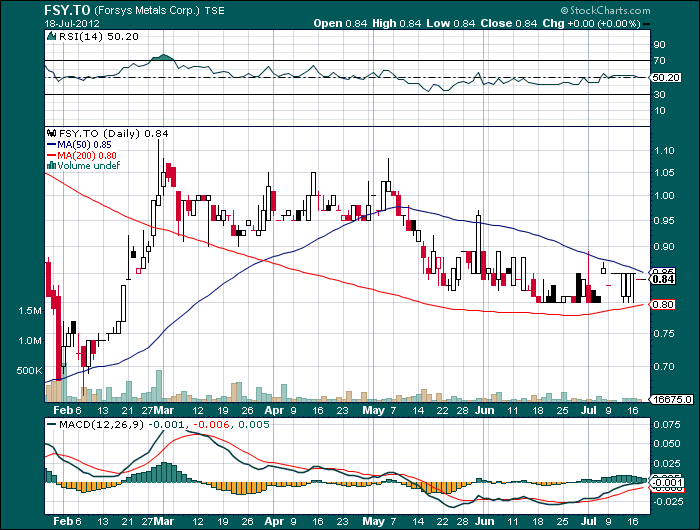The width and height of the screenshot is (700, 530).
Task: Click the 1.5M volume axis label
Action: [x=29, y=311]
